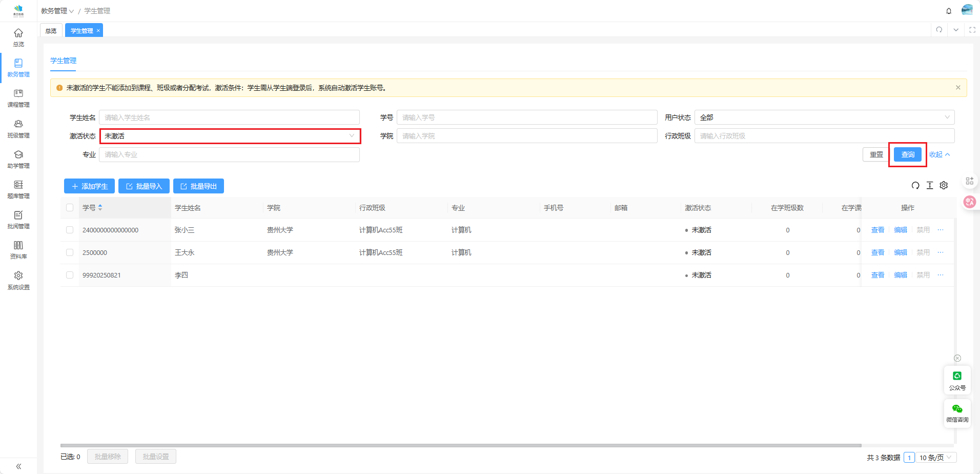Click the table density adjust icon

(x=930, y=186)
